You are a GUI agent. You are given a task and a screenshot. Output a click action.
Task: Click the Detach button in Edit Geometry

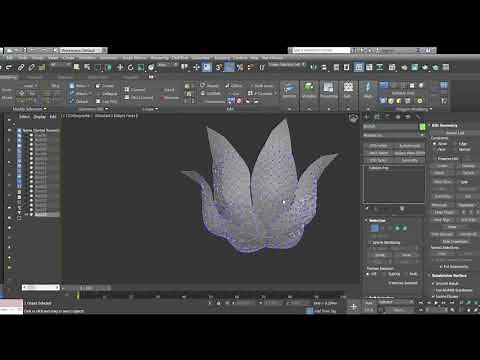(468, 173)
